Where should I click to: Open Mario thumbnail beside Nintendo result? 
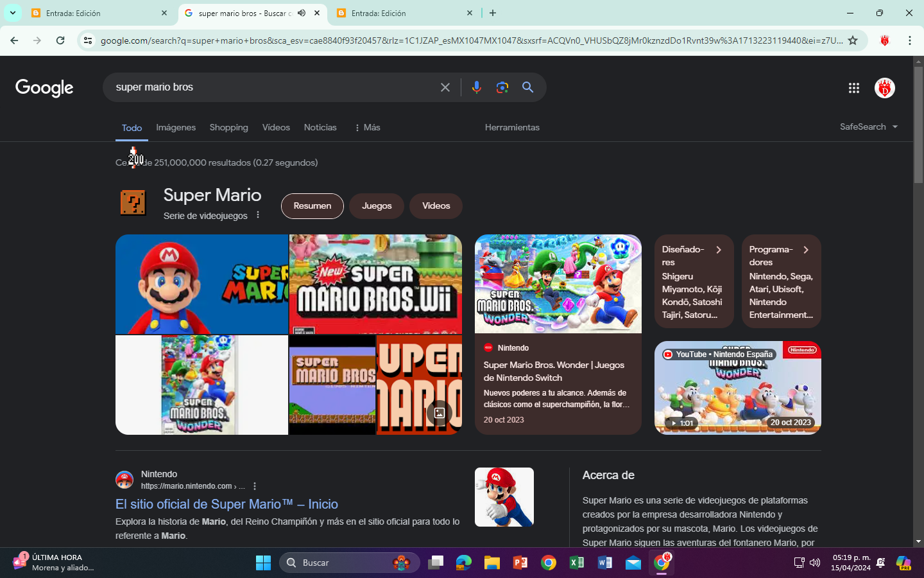point(504,497)
